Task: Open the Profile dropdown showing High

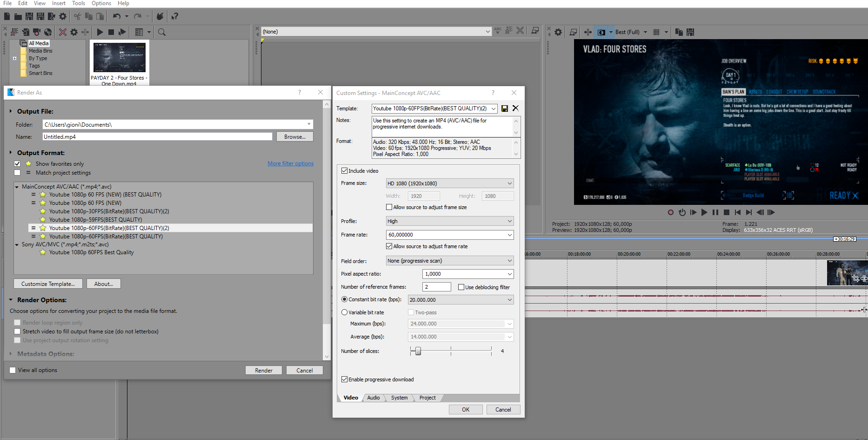Action: (x=510, y=221)
